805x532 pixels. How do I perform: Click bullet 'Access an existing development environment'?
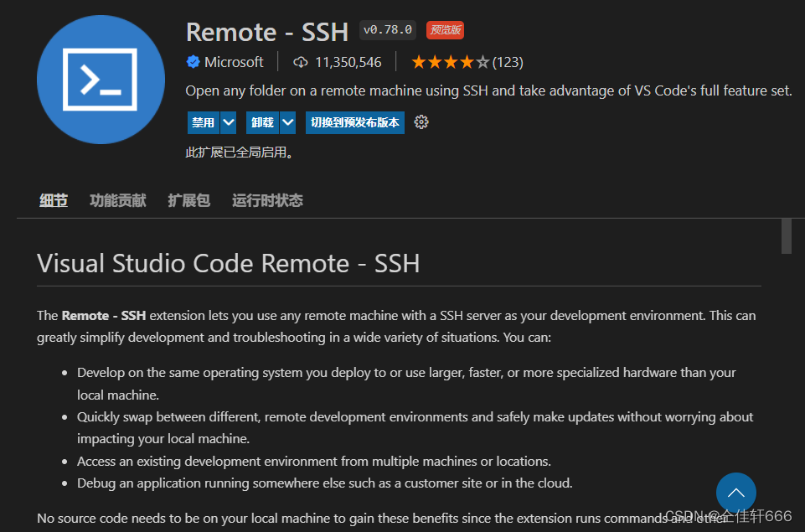click(x=313, y=461)
